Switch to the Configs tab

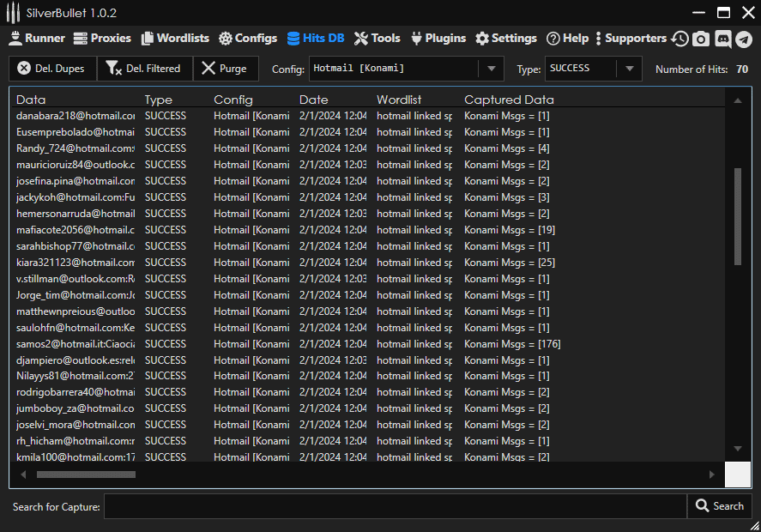(x=247, y=39)
